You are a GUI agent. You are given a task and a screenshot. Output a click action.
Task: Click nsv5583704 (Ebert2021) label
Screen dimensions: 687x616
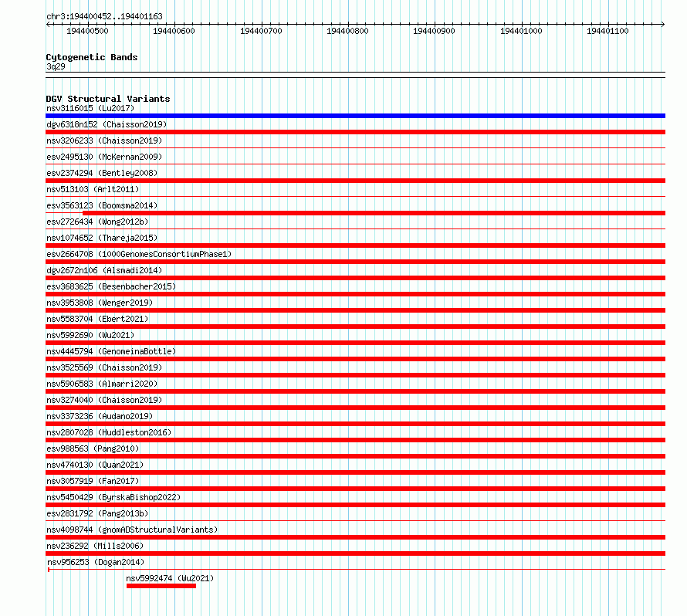click(97, 319)
